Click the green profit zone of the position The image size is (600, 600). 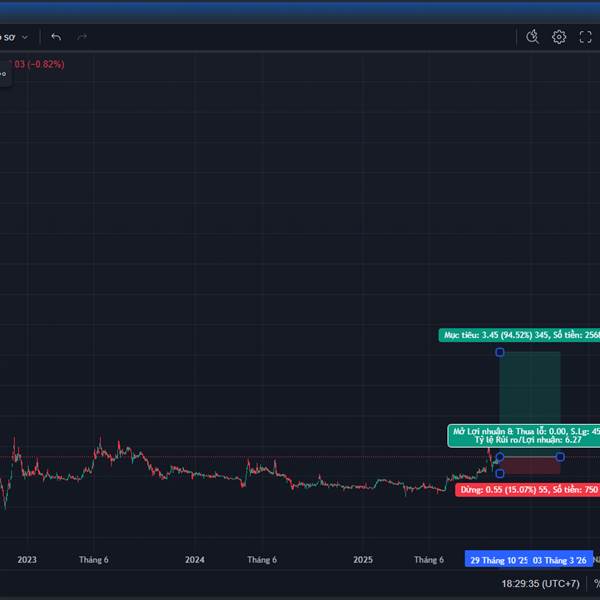click(530, 400)
